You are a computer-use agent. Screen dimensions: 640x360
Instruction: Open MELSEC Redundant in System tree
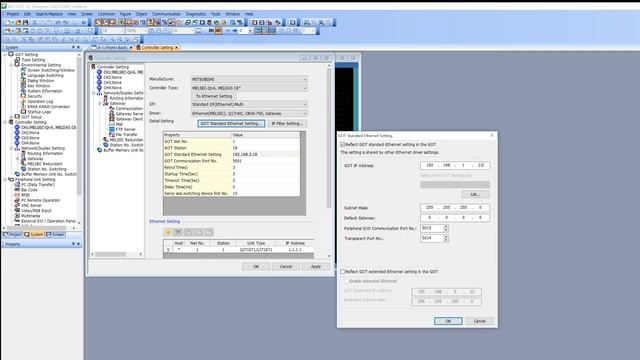tap(45, 164)
